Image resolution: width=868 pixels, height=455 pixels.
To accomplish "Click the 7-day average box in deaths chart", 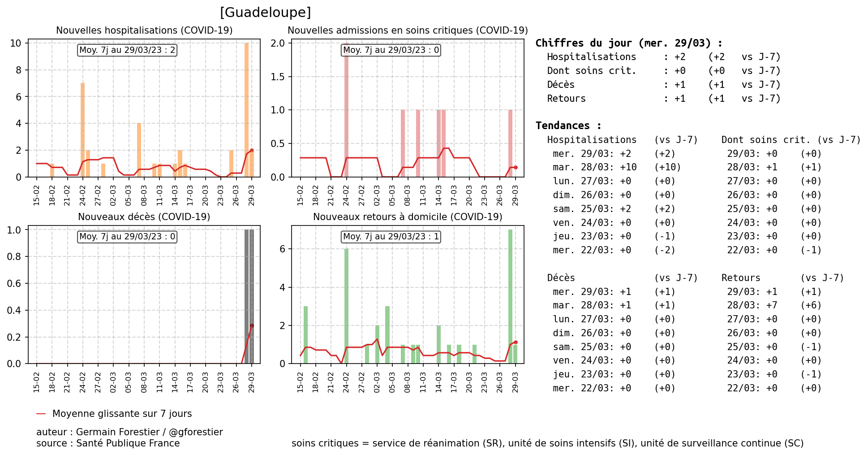I will pos(127,237).
